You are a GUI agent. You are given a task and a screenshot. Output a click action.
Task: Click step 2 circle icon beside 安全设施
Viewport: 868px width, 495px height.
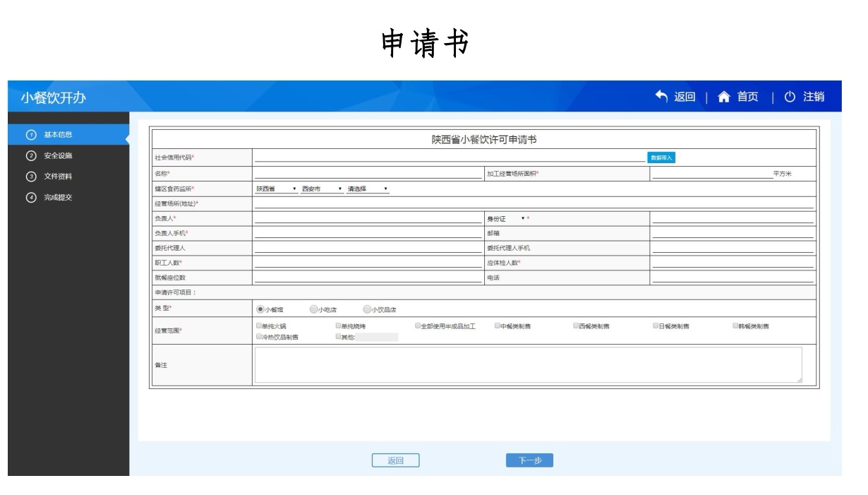coord(30,155)
